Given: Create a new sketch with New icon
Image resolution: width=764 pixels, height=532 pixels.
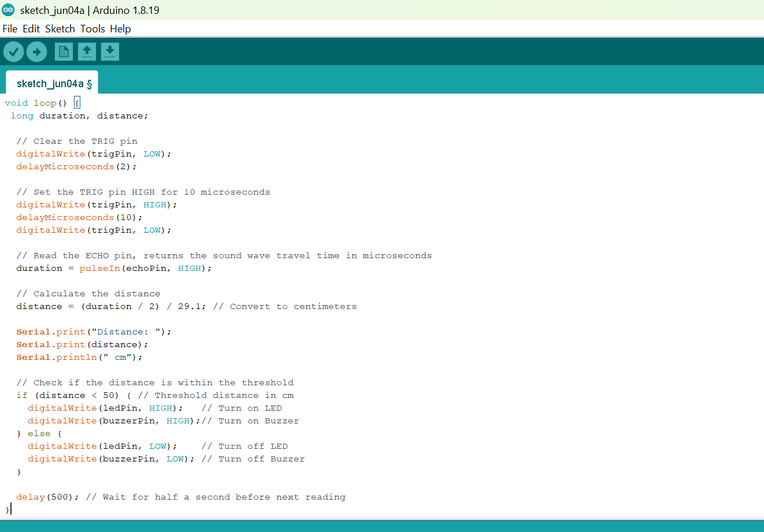Looking at the screenshot, I should [x=64, y=52].
